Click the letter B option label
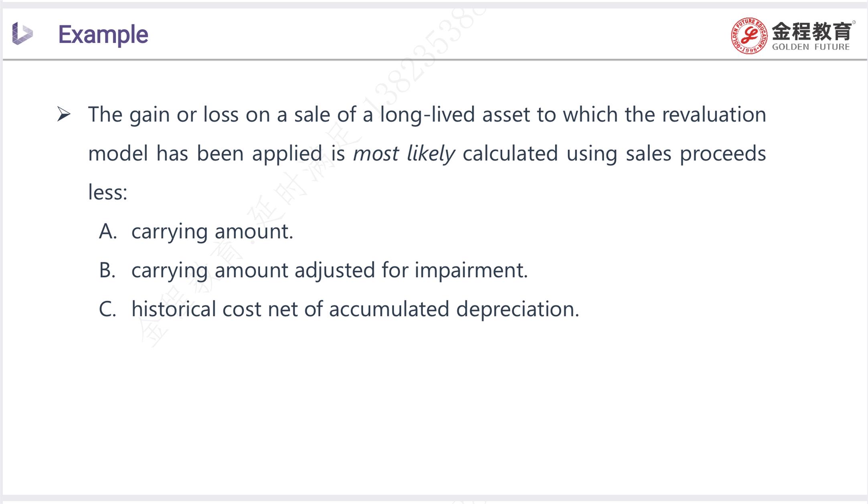Image resolution: width=868 pixels, height=504 pixels. click(107, 270)
